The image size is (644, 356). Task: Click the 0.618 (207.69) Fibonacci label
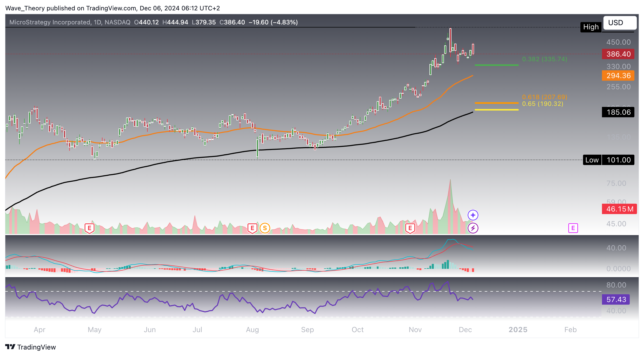pyautogui.click(x=545, y=97)
